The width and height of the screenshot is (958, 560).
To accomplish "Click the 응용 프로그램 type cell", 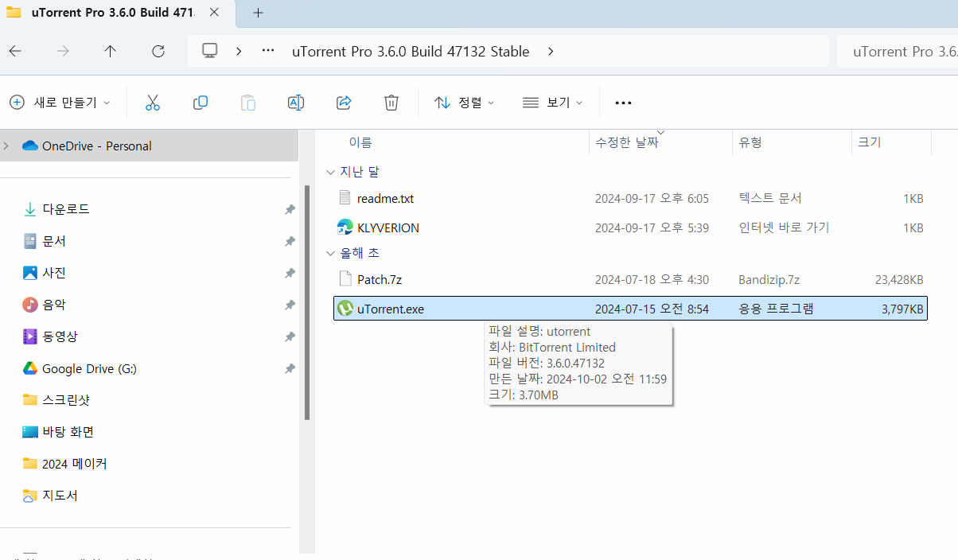I will click(776, 309).
